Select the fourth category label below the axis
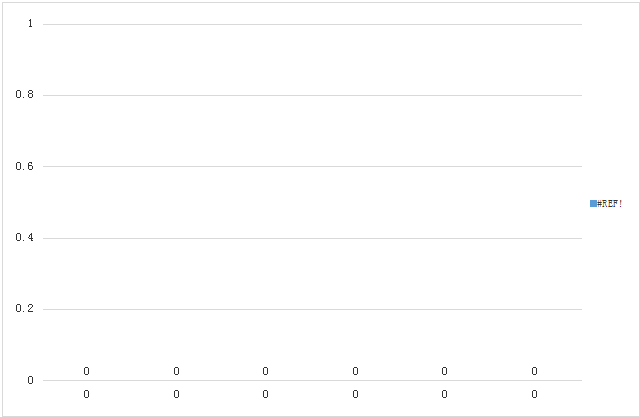 355,394
